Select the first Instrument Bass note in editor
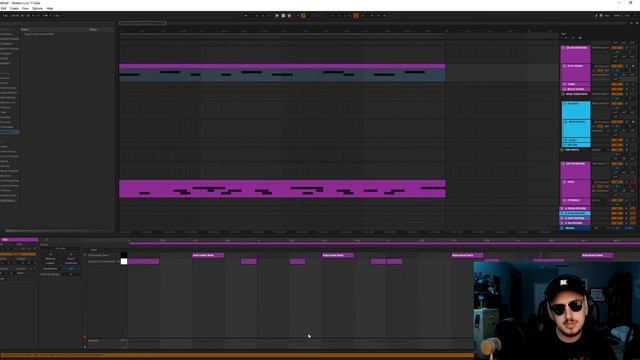The width and height of the screenshot is (640, 360). [208, 255]
